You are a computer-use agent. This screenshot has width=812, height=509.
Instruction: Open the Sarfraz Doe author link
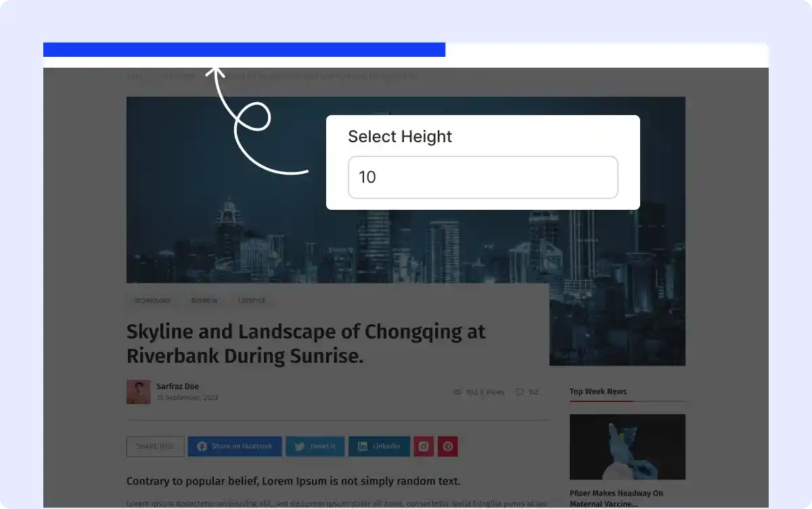point(177,386)
